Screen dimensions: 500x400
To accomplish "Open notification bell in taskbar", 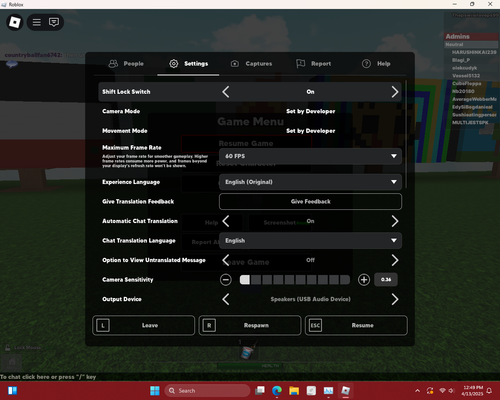I will point(489,391).
